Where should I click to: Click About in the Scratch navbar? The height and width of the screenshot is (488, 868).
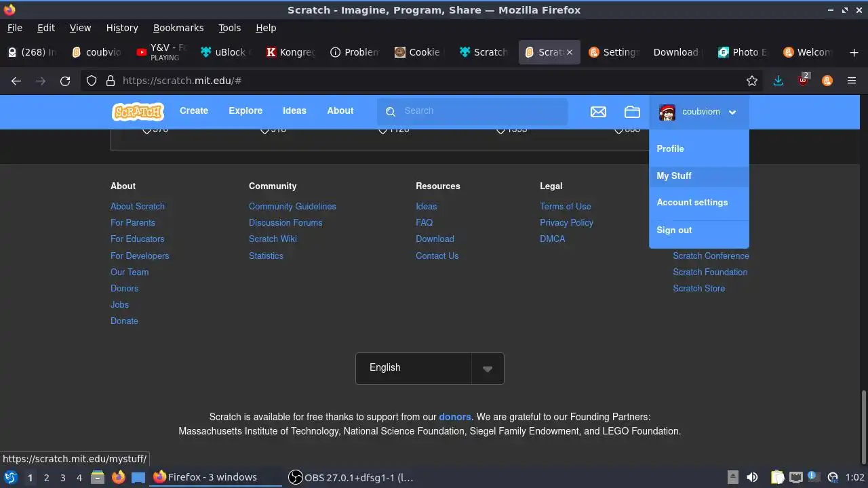tap(340, 111)
